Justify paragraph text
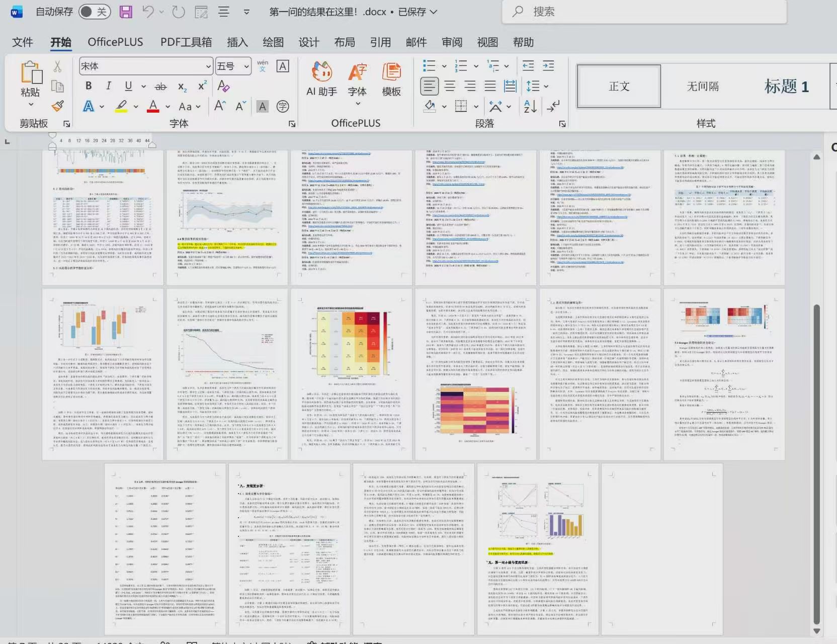 [490, 86]
